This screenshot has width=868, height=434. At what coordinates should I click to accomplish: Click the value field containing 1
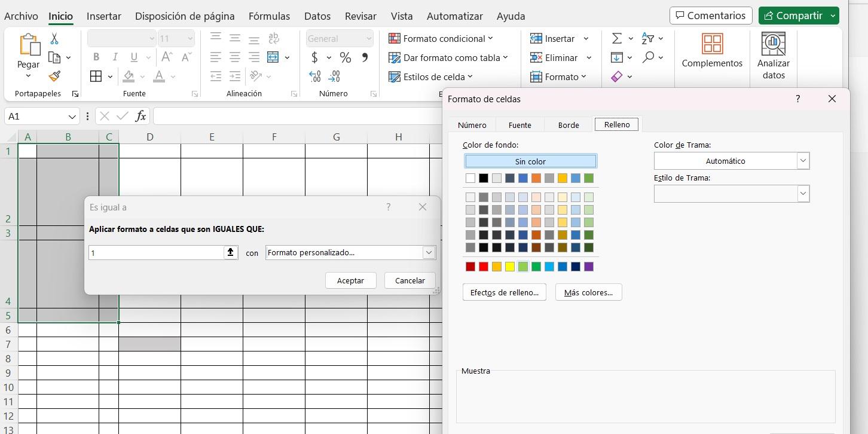[x=157, y=253]
